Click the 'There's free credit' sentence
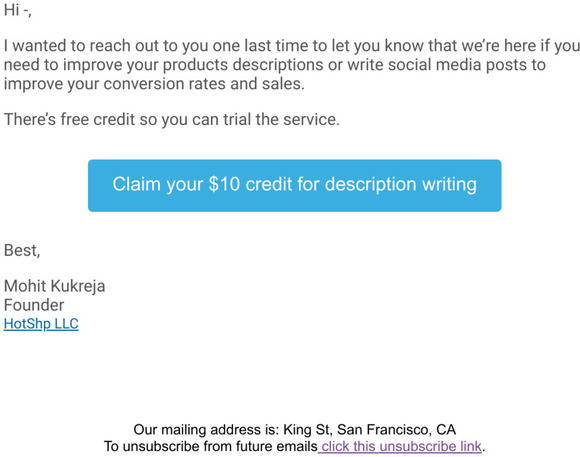The height and width of the screenshot is (457, 580). pos(172,120)
